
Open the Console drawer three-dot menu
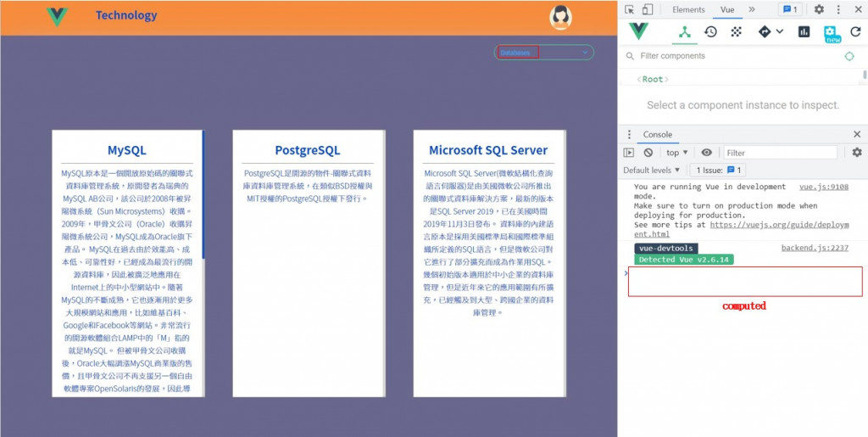click(x=629, y=135)
